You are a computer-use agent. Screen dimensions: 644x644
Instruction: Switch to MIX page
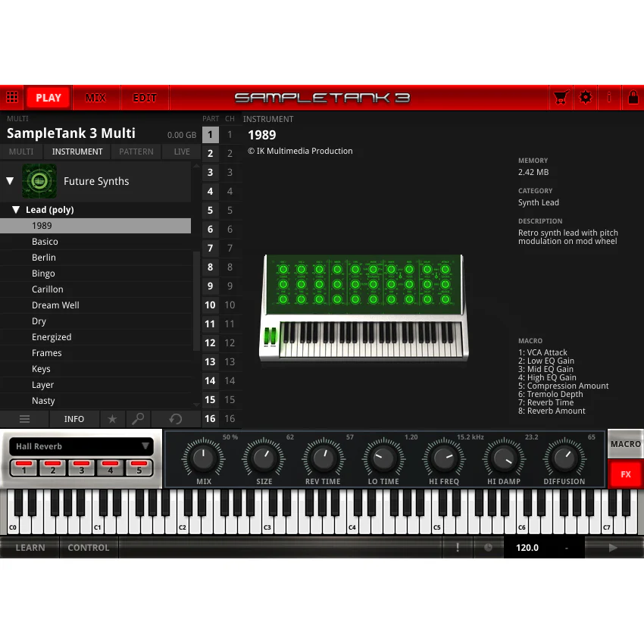click(95, 98)
